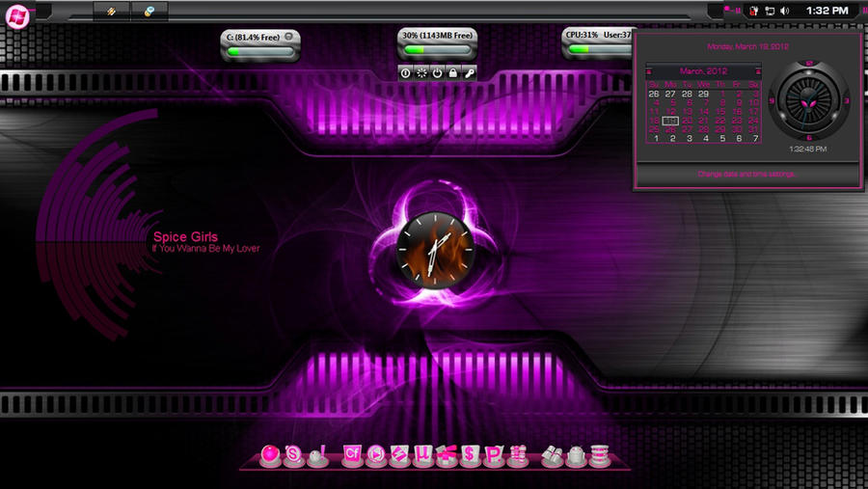This screenshot has height=489, width=868.
Task: Click the small round button on C: gadget
Action: (x=288, y=37)
